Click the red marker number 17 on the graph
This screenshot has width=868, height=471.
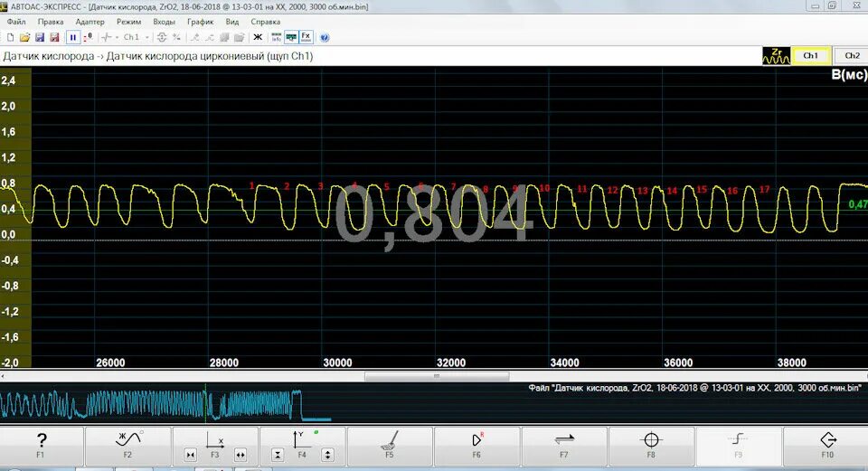765,189
